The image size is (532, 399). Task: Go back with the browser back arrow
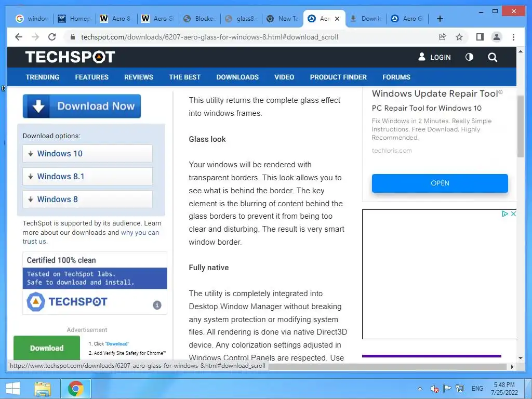tap(19, 37)
